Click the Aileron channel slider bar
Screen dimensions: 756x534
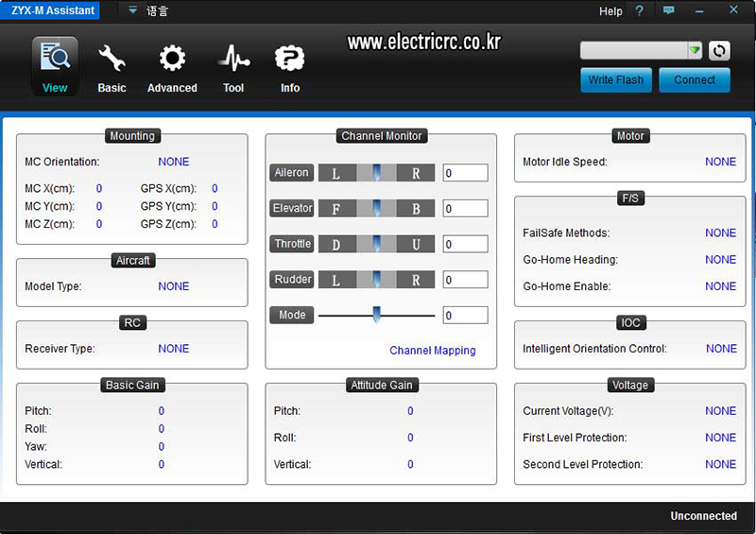(376, 173)
